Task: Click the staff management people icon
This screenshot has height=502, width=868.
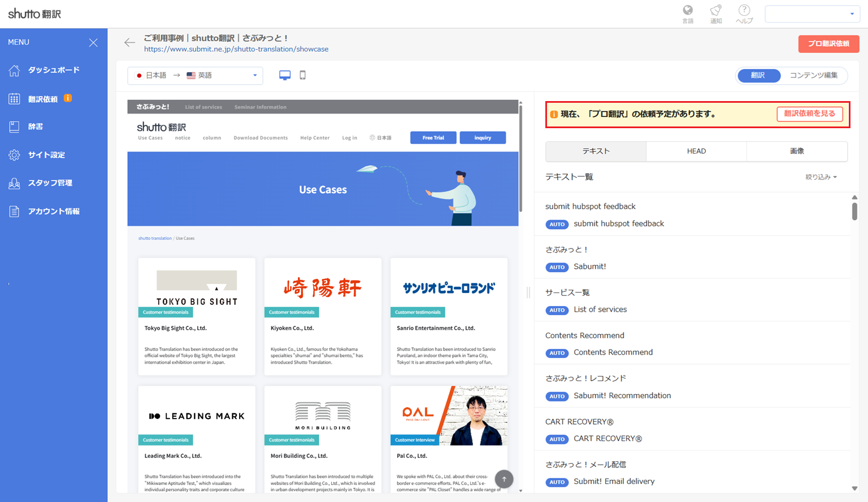Action: (x=14, y=184)
